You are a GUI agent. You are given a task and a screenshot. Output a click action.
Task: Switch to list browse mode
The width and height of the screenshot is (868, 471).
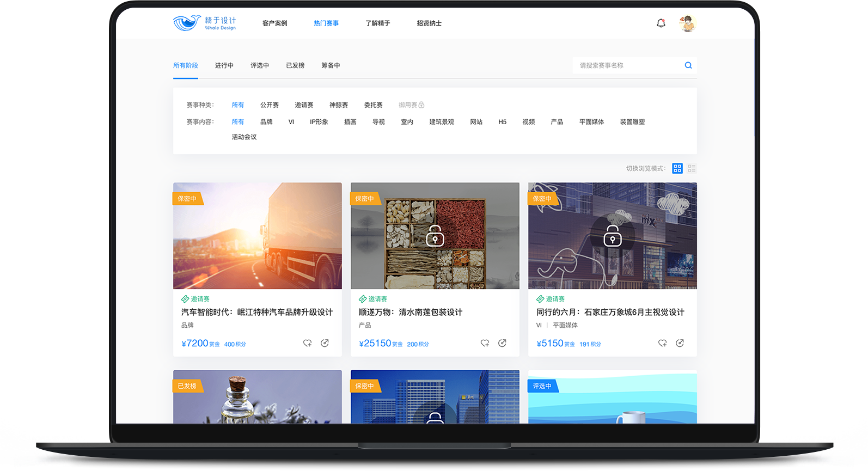coord(692,169)
